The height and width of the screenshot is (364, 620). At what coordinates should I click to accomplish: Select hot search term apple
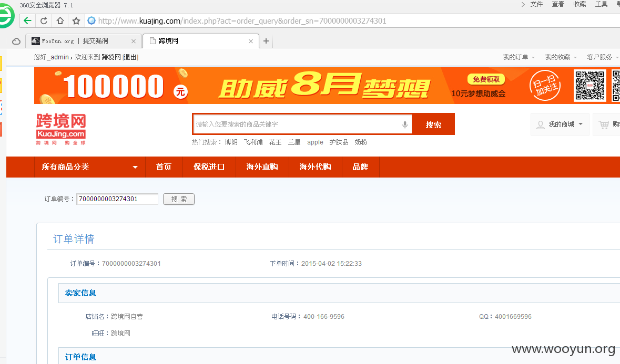pyautogui.click(x=315, y=142)
